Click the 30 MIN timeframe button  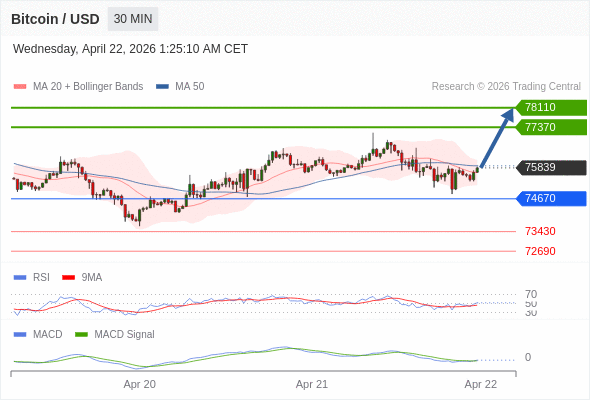(x=133, y=19)
